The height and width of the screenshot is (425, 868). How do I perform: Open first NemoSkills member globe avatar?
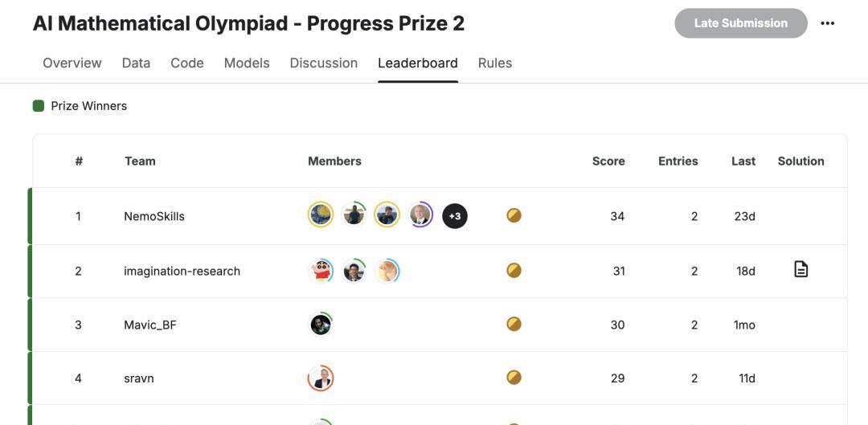pos(321,215)
